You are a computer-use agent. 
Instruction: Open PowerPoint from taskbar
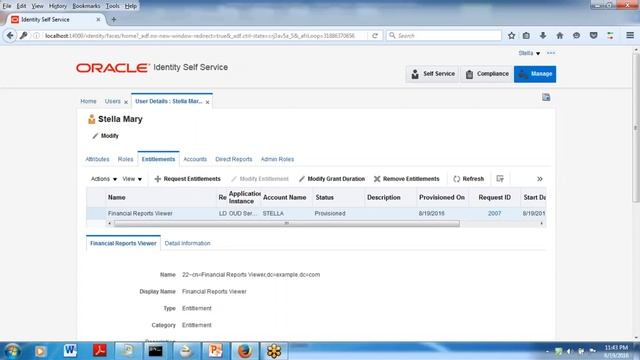pos(215,351)
